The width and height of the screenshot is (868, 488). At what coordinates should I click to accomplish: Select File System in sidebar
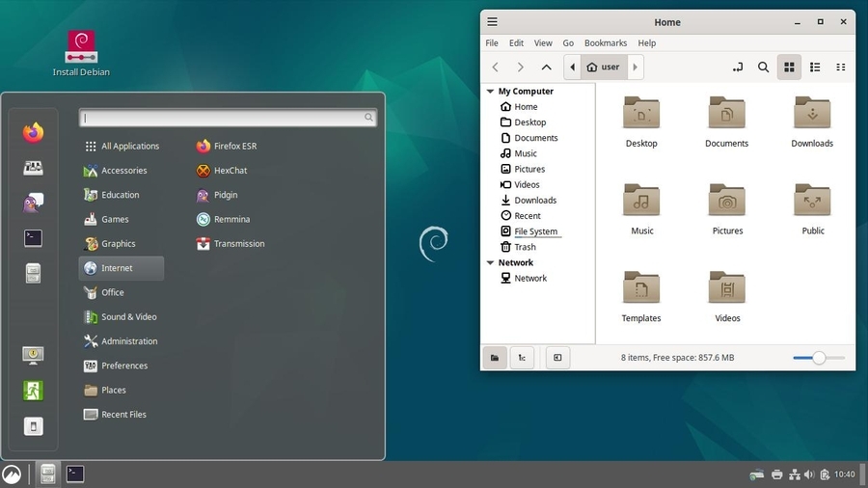530,231
